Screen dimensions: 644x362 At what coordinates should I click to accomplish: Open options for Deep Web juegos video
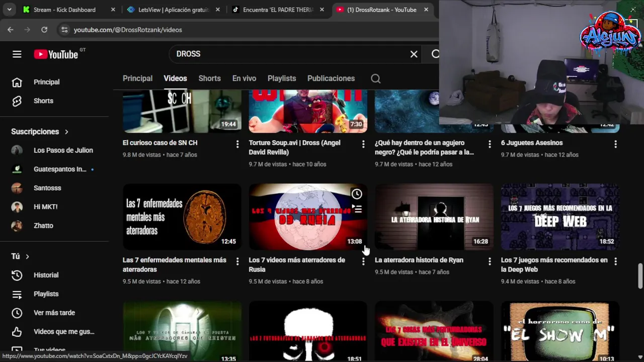pos(615,261)
